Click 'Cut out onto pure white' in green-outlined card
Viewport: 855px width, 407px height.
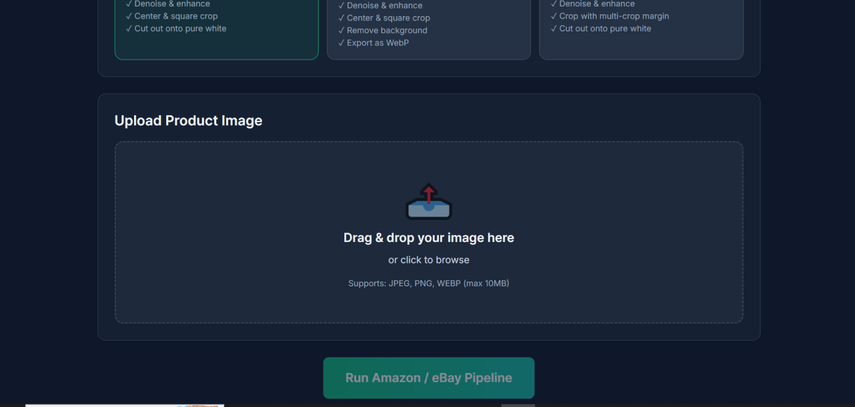(176, 29)
